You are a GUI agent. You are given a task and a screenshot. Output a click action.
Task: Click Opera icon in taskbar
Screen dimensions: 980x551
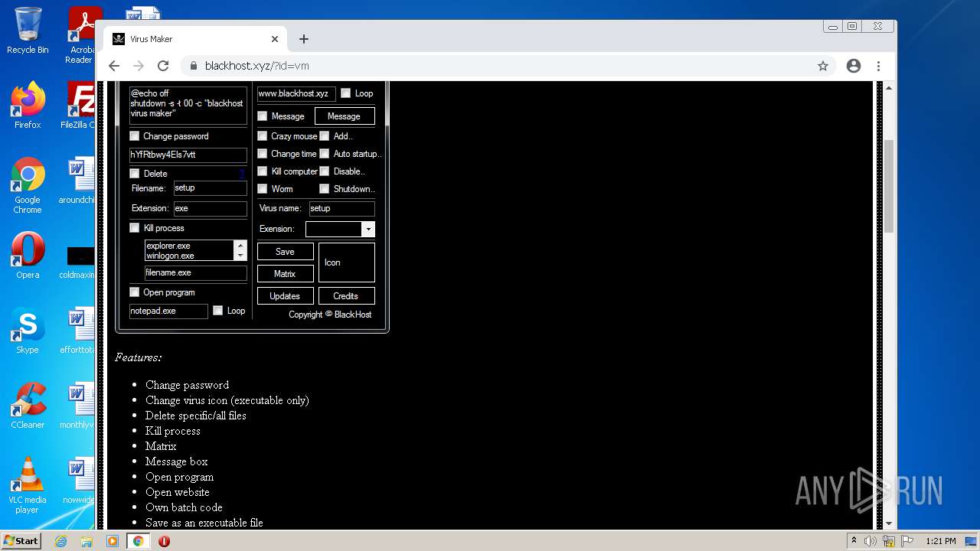click(x=164, y=541)
